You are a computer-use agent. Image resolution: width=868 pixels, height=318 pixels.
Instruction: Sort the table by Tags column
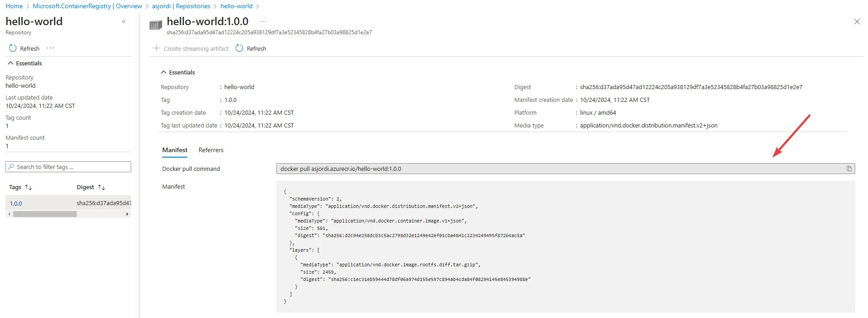point(21,187)
